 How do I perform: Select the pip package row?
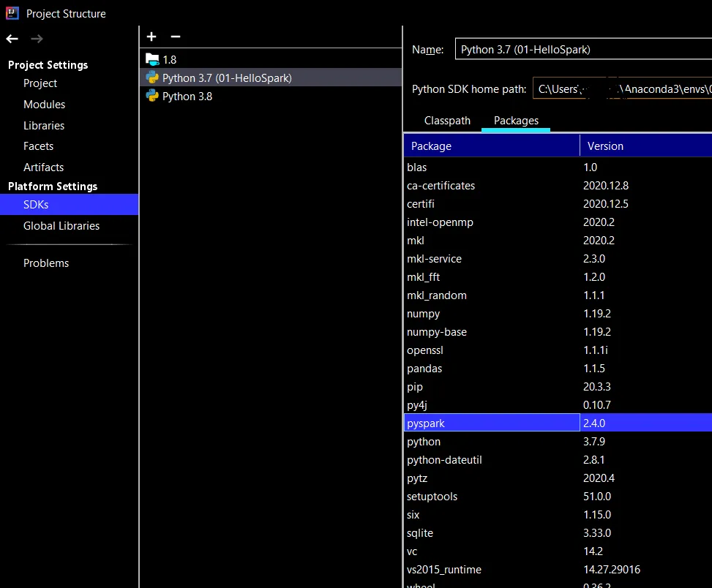pos(558,387)
